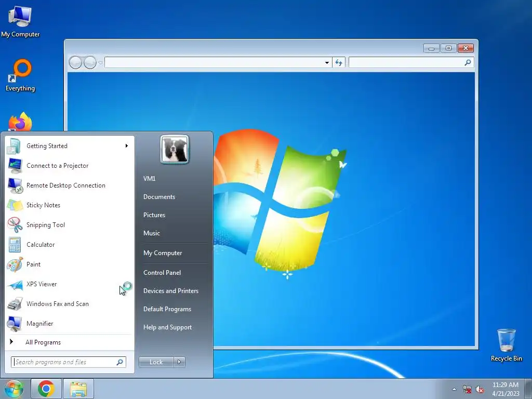
Task: Open Devices and Printers
Action: (x=170, y=291)
